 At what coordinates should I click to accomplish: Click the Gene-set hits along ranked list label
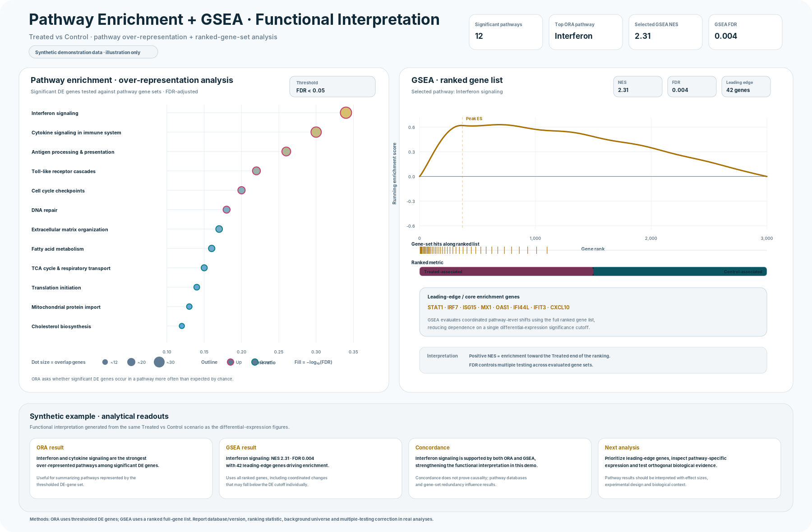click(445, 244)
